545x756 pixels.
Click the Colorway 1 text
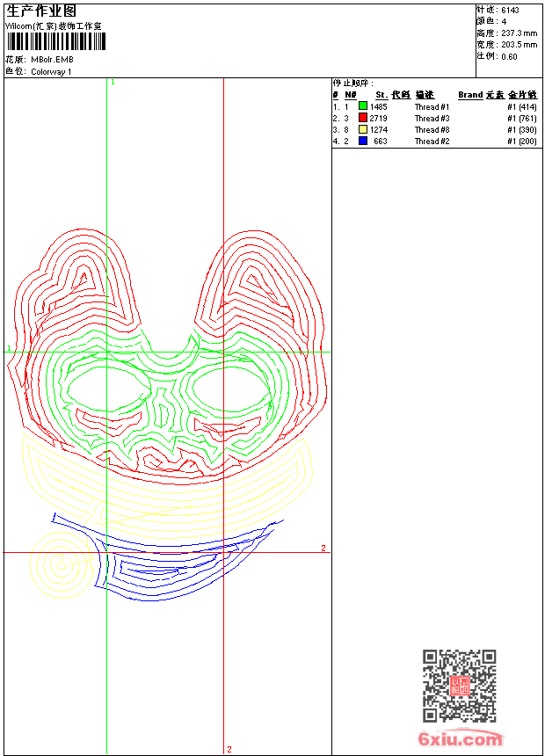51,72
